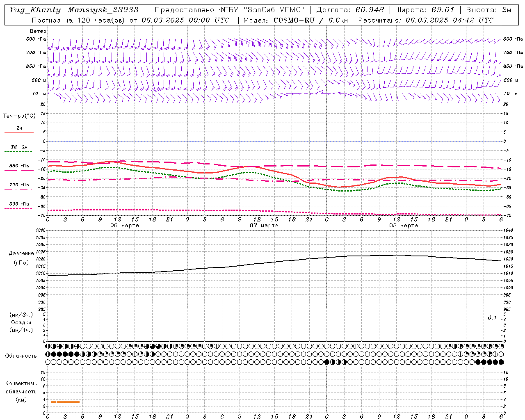The height and width of the screenshot is (420, 525).
Task: Click the Долгота: 60.948 value
Action: (350, 9)
